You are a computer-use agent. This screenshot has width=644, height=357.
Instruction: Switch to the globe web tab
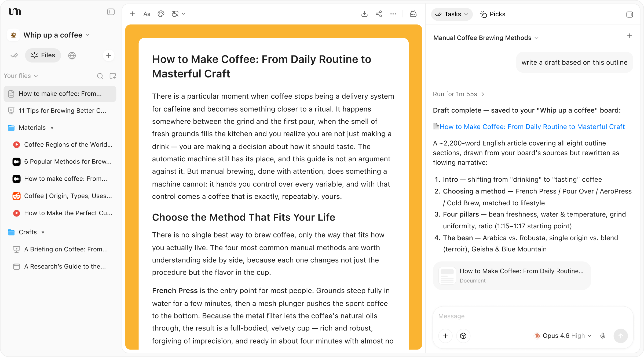[x=72, y=55]
